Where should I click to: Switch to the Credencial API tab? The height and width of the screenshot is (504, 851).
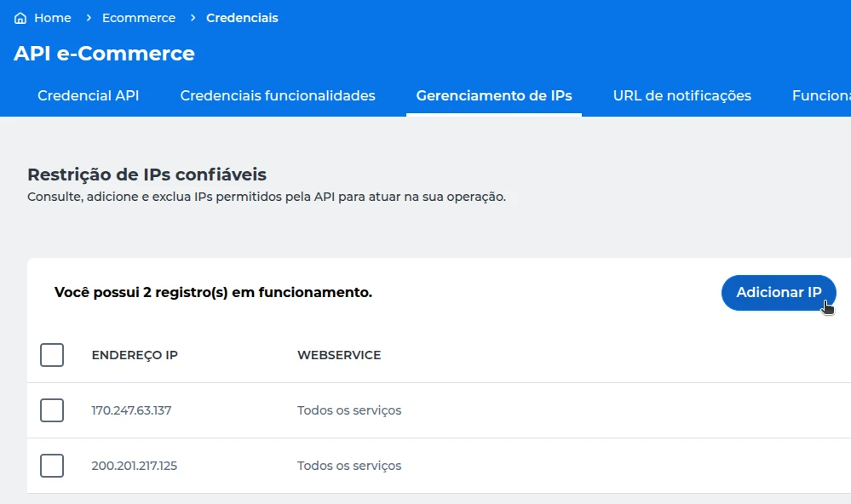pyautogui.click(x=88, y=95)
